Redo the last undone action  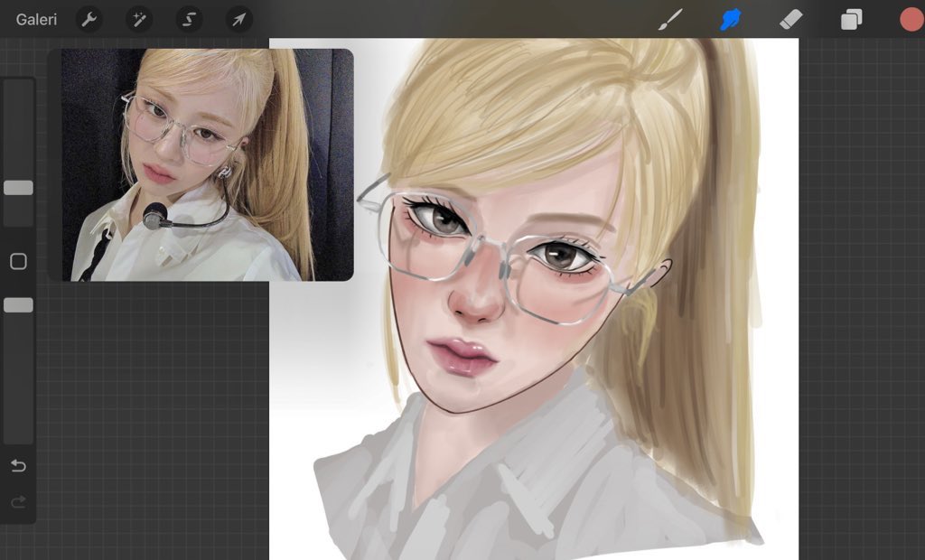coord(18,502)
